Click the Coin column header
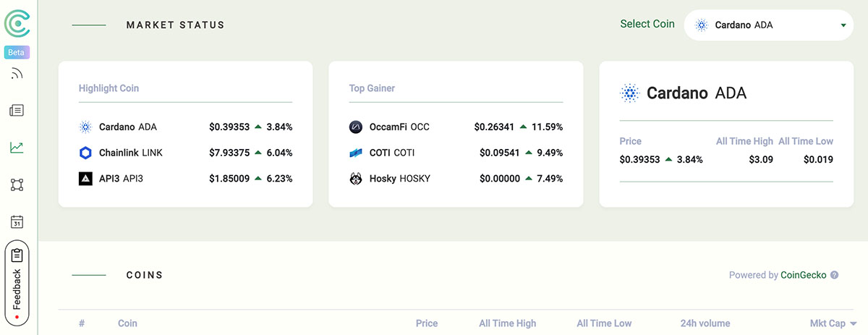 [x=127, y=323]
